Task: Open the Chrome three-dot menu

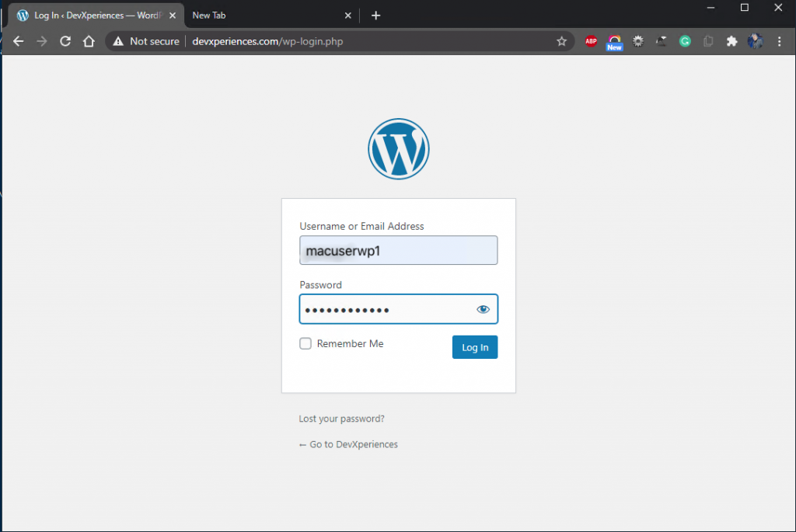Action: [x=779, y=41]
